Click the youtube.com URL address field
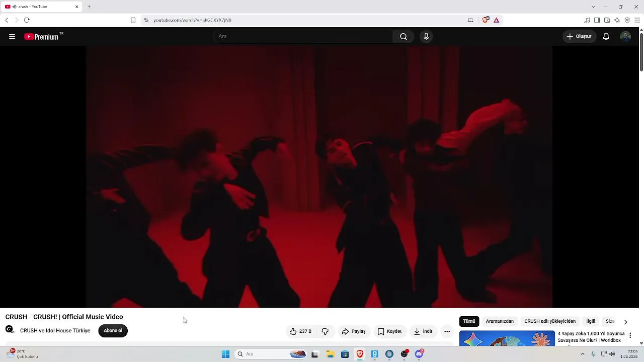This screenshot has height=362, width=644. tap(192, 20)
